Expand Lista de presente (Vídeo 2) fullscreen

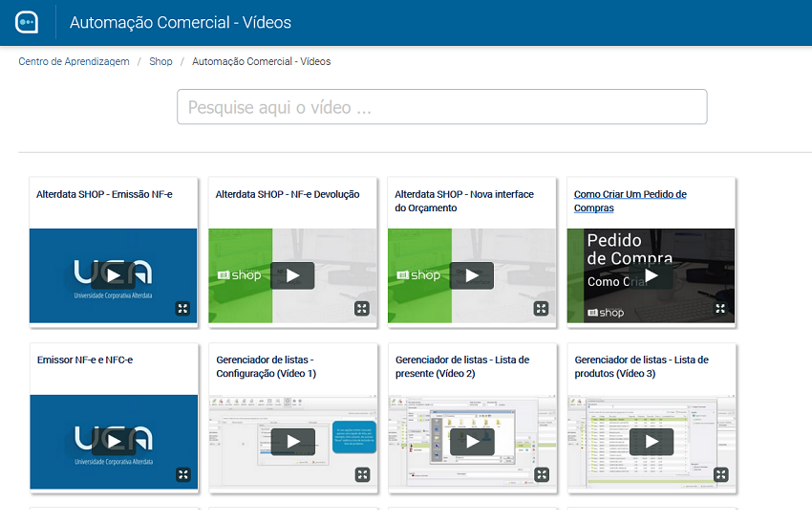coord(541,474)
